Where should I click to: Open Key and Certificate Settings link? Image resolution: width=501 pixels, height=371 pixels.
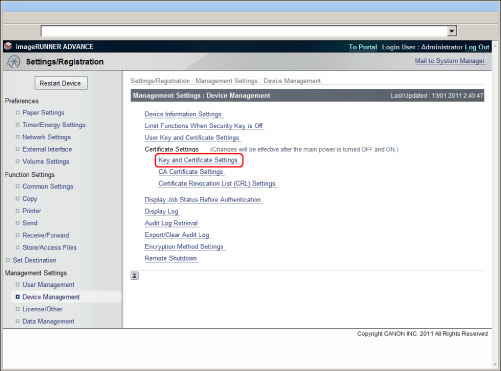pyautogui.click(x=198, y=160)
